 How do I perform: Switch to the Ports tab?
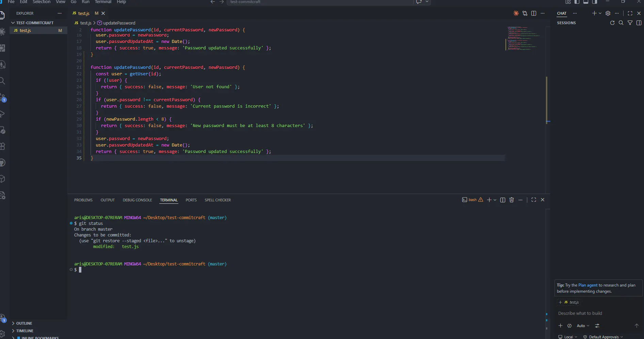(191, 200)
